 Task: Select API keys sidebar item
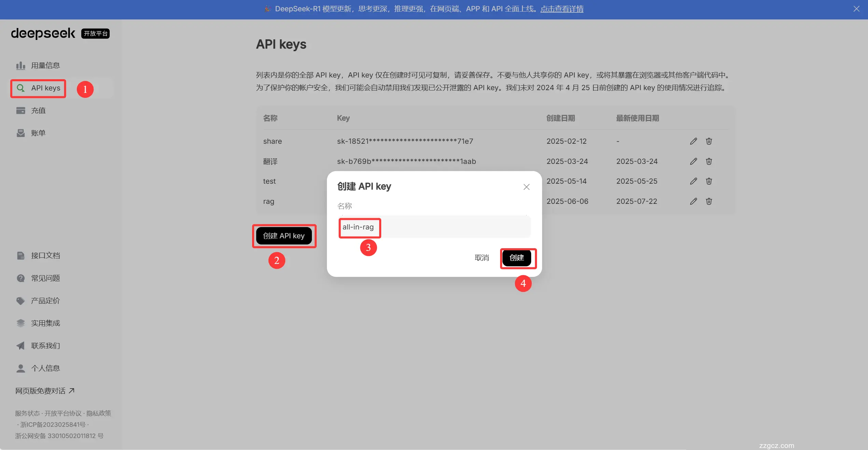(45, 88)
